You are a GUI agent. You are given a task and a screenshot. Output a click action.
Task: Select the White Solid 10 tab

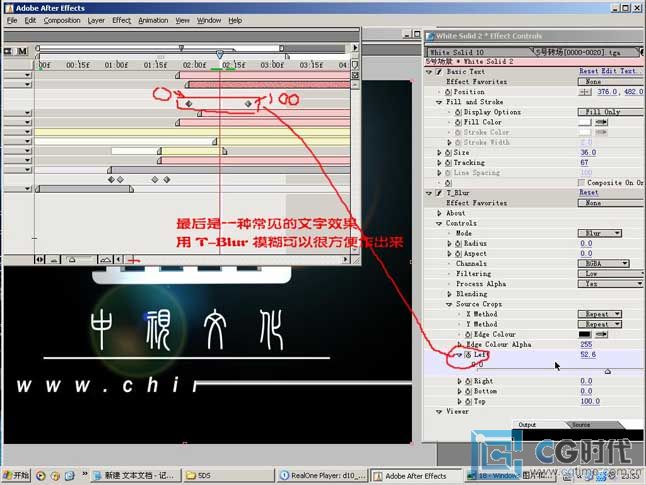point(478,52)
